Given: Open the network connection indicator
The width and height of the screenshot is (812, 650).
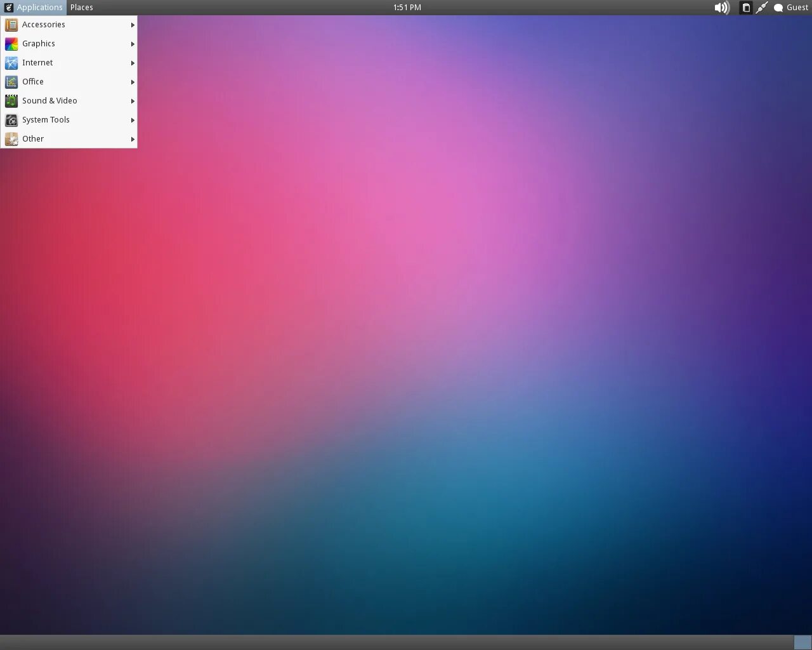Looking at the screenshot, I should point(762,8).
